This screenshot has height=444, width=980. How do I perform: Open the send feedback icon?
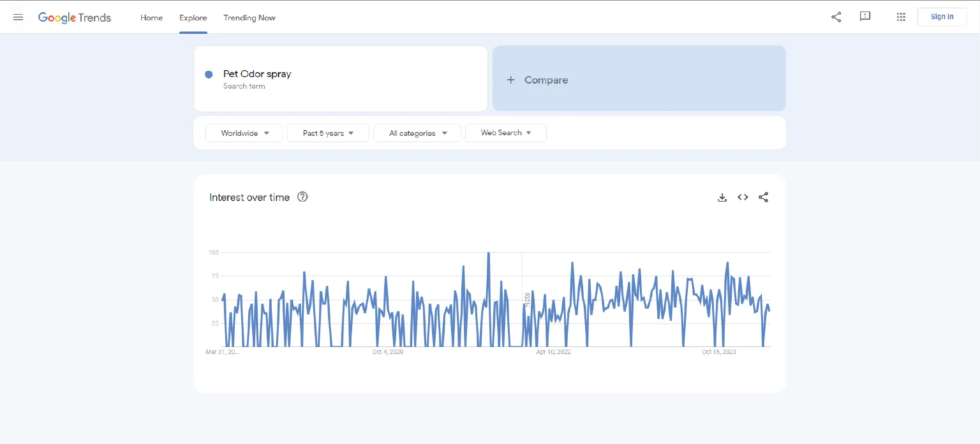[x=865, y=17]
